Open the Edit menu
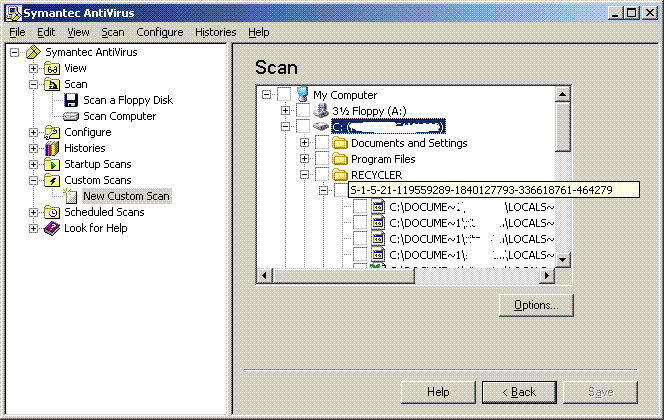This screenshot has height=420, width=664. pyautogui.click(x=46, y=32)
